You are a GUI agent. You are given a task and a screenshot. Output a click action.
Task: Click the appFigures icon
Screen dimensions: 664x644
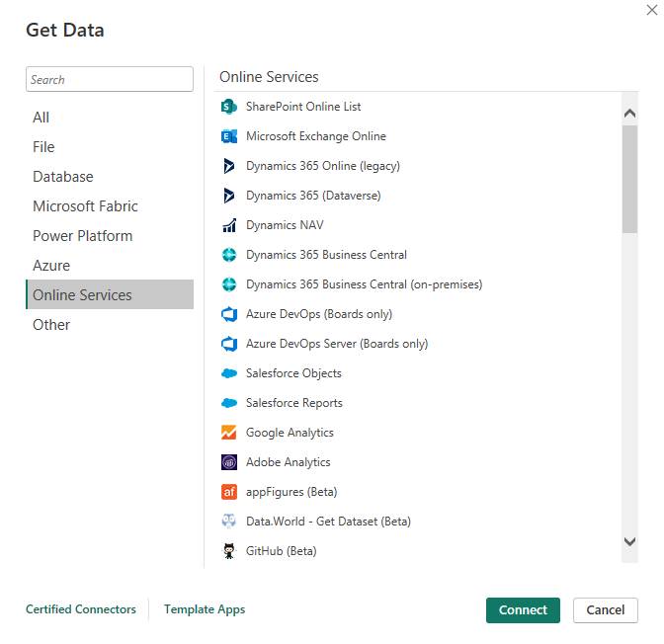click(x=229, y=492)
